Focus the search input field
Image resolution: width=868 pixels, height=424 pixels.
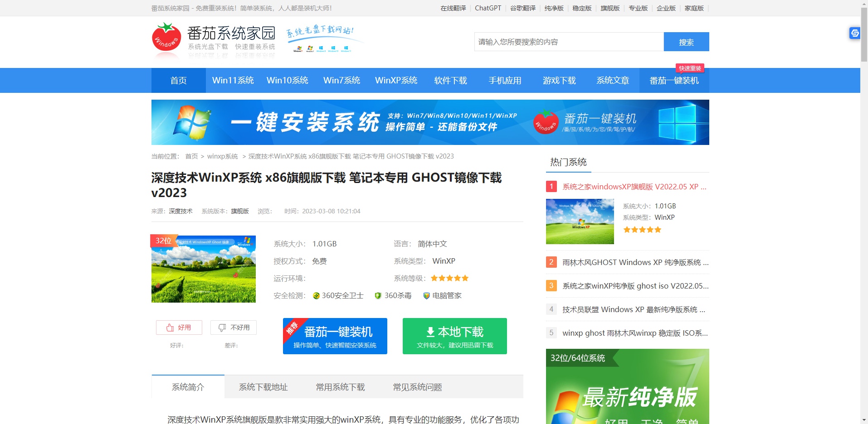coord(569,42)
